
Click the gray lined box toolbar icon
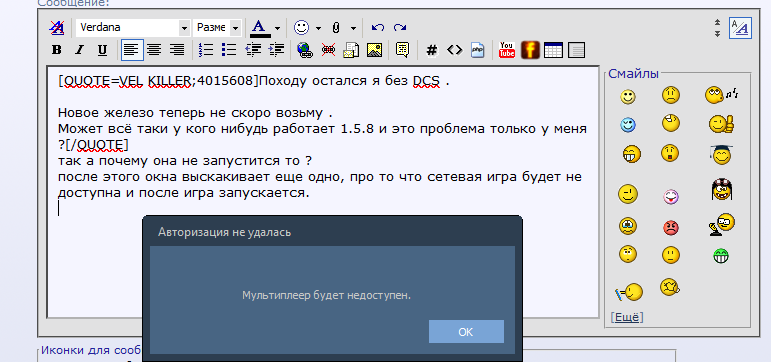coord(576,50)
